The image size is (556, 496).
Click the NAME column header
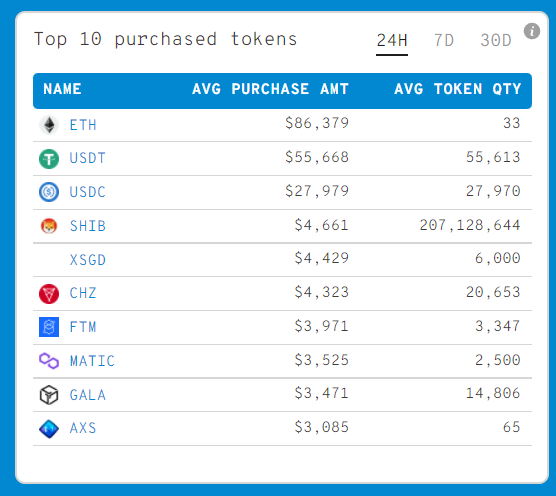[62, 89]
